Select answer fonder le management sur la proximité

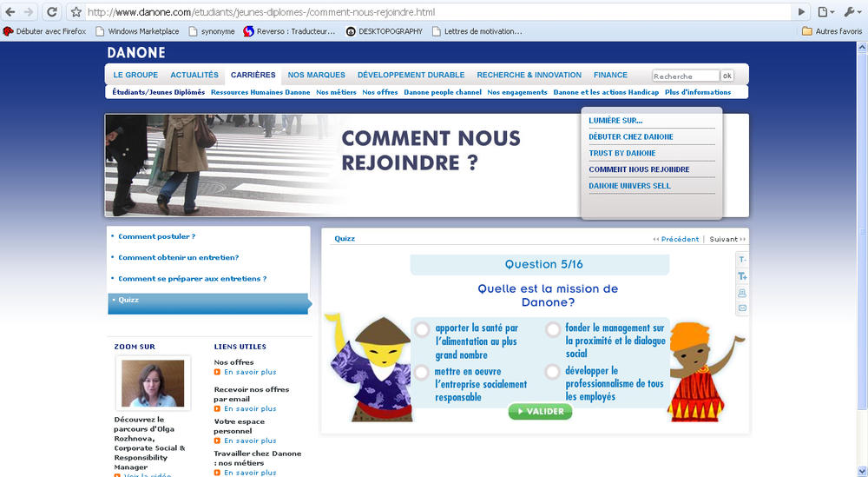(x=552, y=329)
